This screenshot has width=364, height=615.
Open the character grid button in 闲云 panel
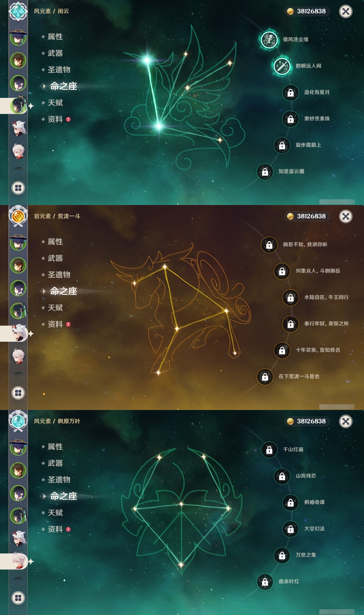(x=18, y=188)
